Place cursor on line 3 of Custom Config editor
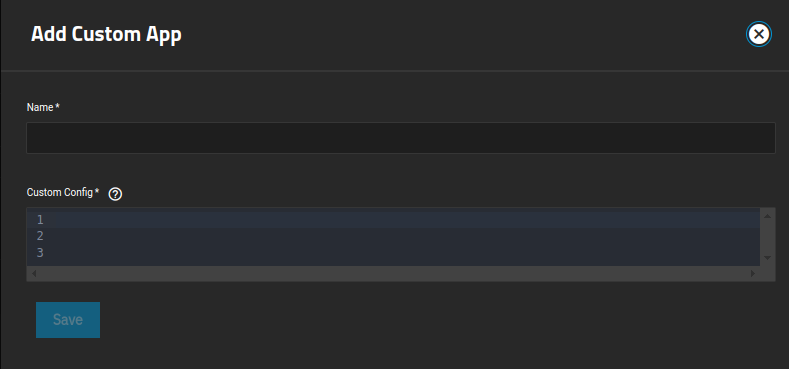 click(403, 253)
